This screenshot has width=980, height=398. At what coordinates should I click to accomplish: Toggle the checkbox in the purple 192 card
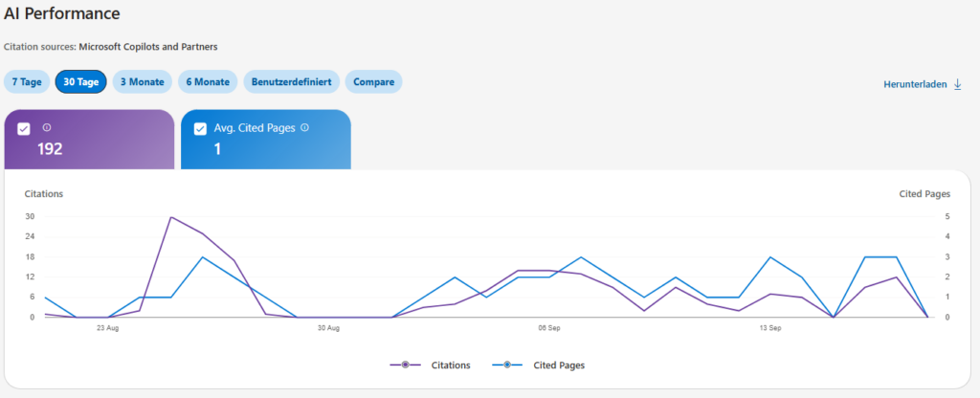pyautogui.click(x=24, y=129)
